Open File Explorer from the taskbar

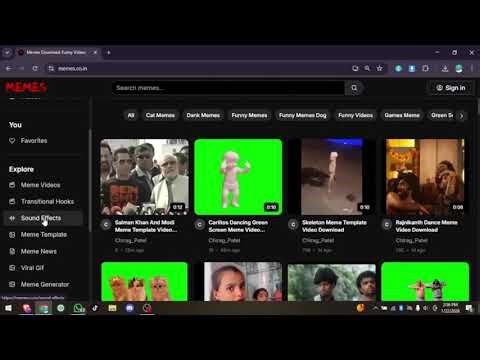click(112, 308)
